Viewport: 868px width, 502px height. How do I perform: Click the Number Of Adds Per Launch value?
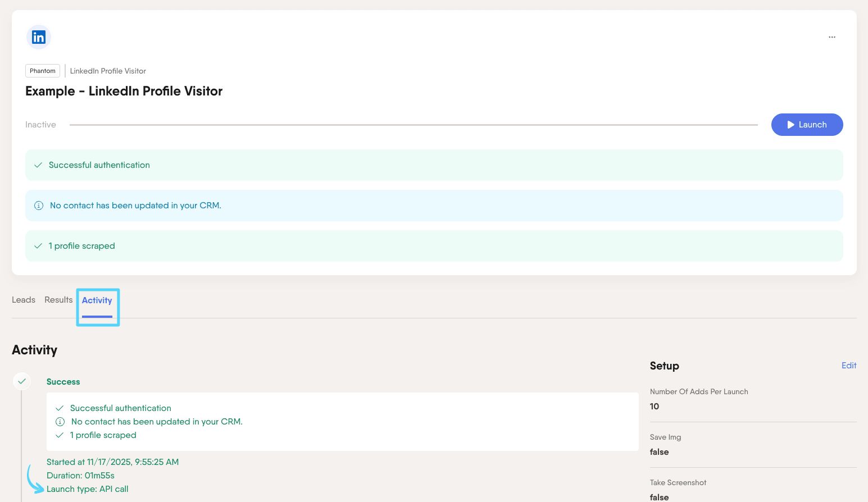pyautogui.click(x=655, y=406)
